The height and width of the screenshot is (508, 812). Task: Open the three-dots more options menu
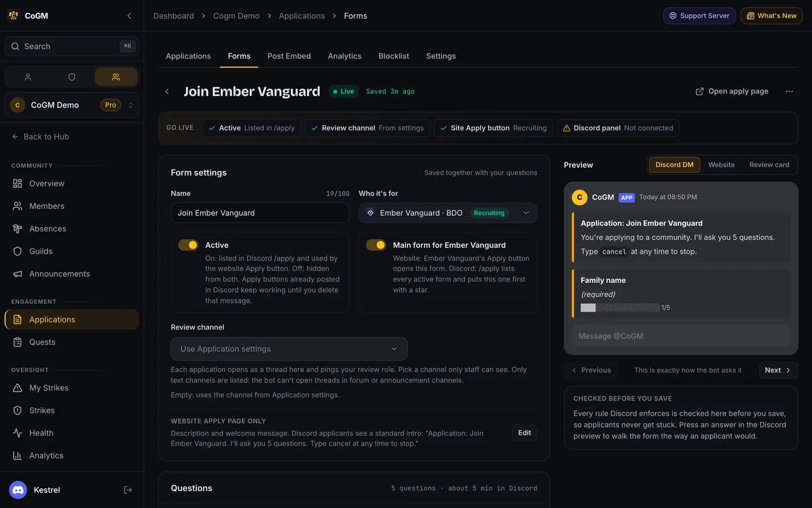tap(789, 91)
